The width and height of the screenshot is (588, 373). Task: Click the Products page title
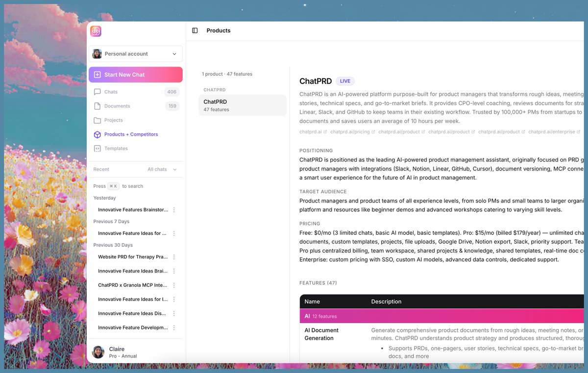point(219,31)
